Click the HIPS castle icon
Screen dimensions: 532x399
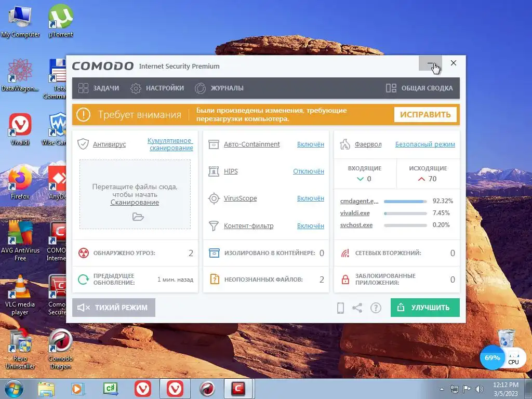coord(214,171)
